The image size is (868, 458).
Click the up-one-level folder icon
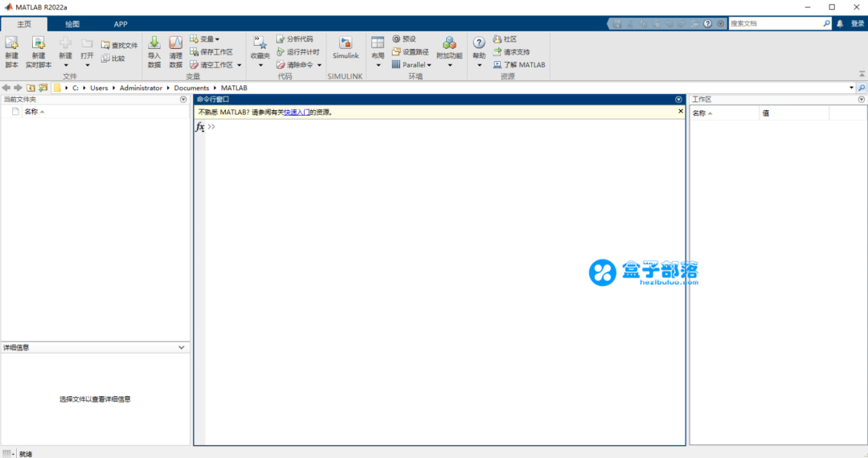(31, 88)
